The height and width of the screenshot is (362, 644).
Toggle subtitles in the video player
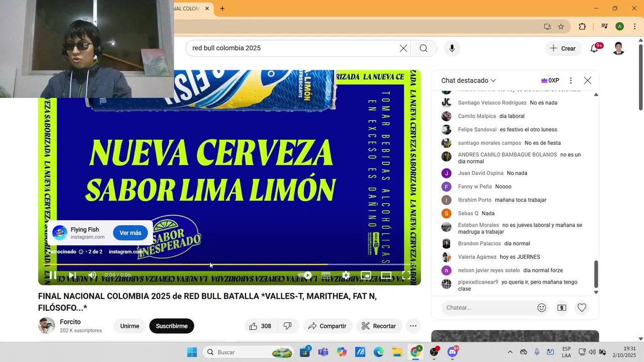tap(326, 275)
